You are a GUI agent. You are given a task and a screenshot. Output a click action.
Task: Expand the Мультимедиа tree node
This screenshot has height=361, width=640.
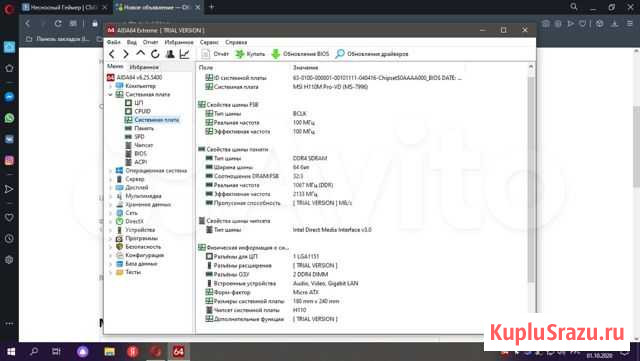coord(110,196)
